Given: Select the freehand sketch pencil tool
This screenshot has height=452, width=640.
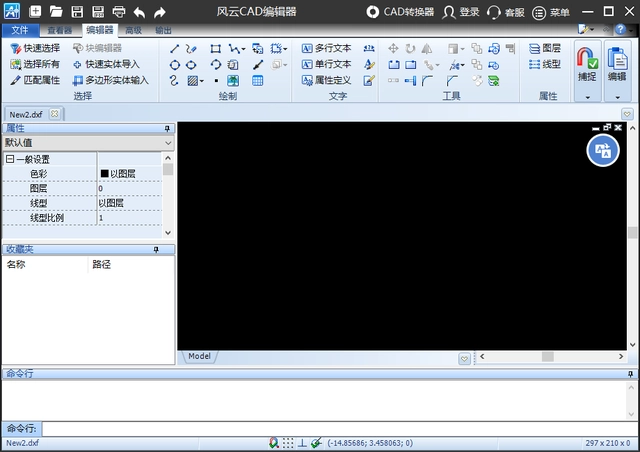Looking at the screenshot, I should 191,49.
